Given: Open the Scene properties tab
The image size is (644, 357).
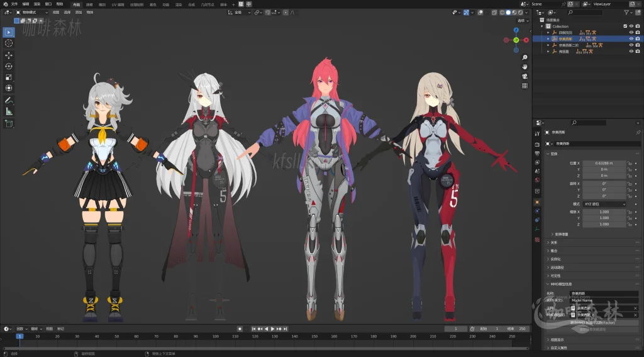Looking at the screenshot, I should (537, 171).
